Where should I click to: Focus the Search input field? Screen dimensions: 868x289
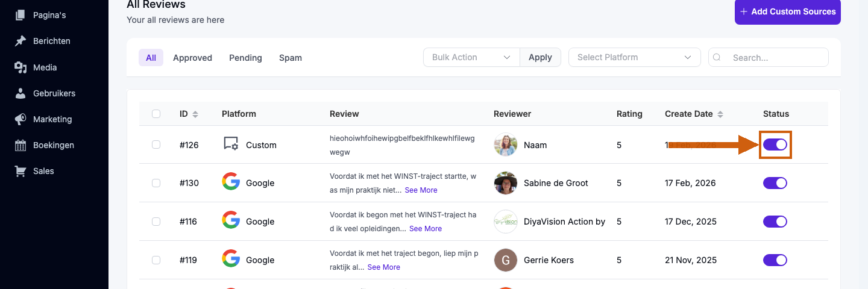coord(769,57)
